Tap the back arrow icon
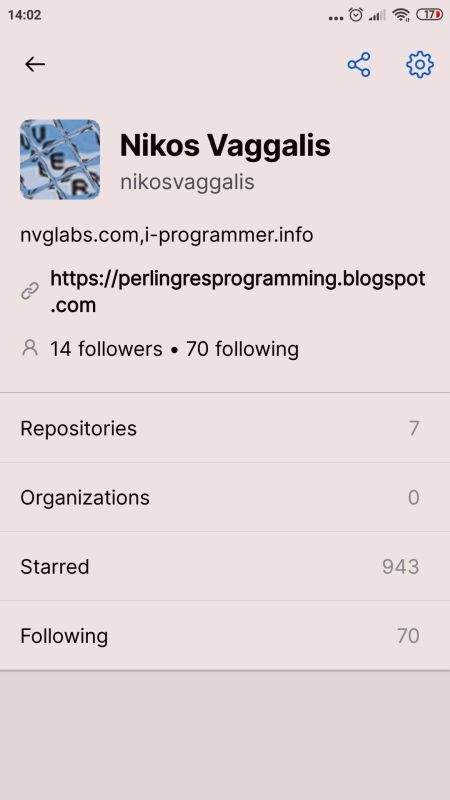Screen dimensions: 450x800 coord(35,64)
